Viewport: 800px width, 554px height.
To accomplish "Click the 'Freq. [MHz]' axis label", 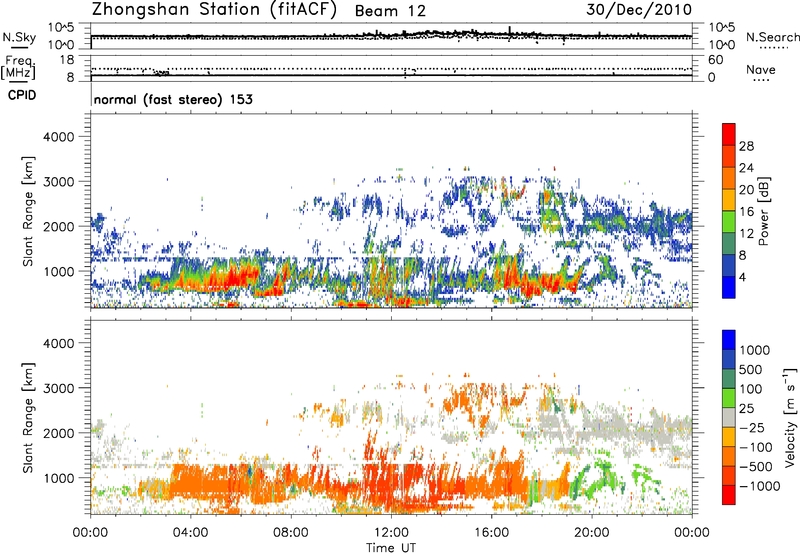I will click(x=19, y=67).
